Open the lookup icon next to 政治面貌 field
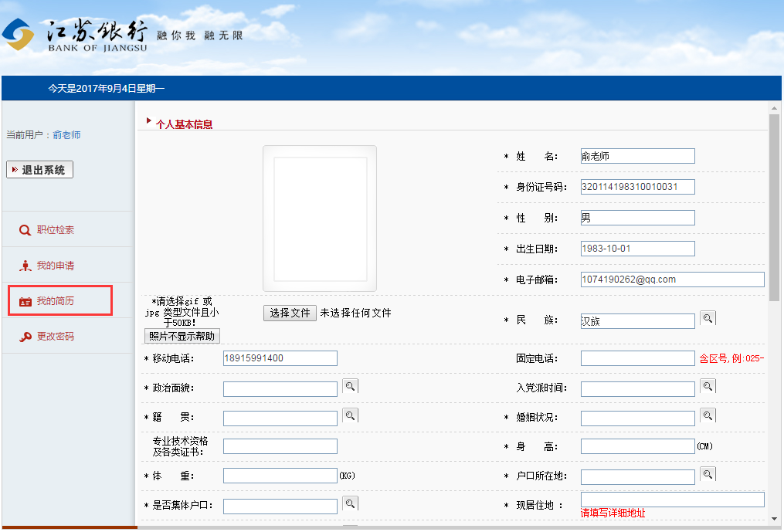 click(350, 386)
